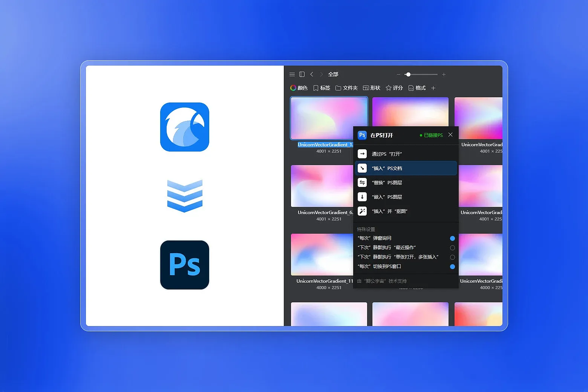Go forward with the right chevron
The height and width of the screenshot is (392, 588).
(x=322, y=74)
